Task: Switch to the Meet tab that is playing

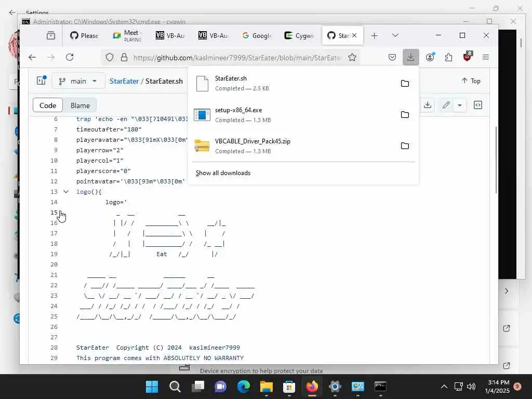Action: 127,35
